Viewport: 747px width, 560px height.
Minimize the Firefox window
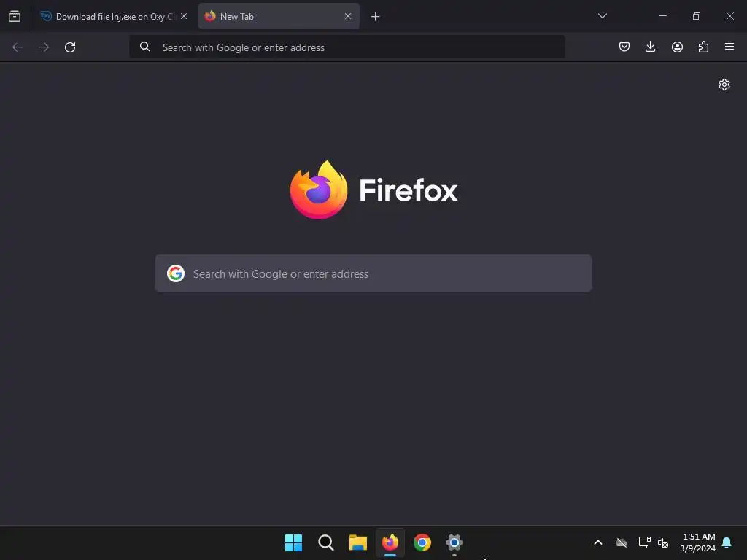click(x=662, y=16)
